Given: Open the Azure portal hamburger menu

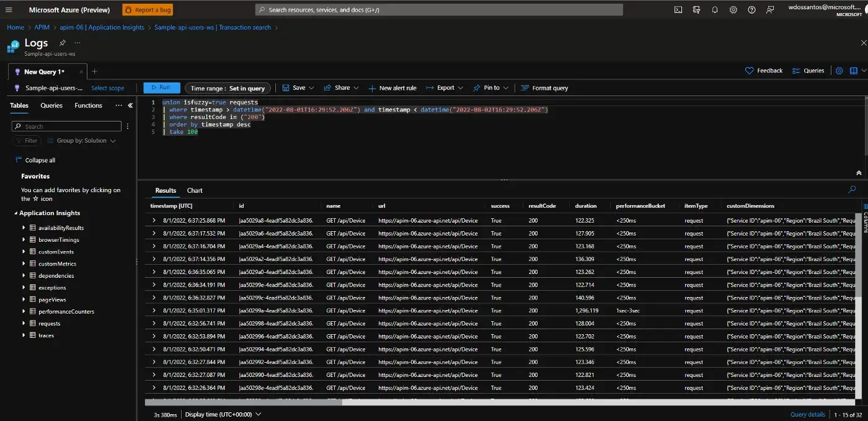Looking at the screenshot, I should coord(9,10).
